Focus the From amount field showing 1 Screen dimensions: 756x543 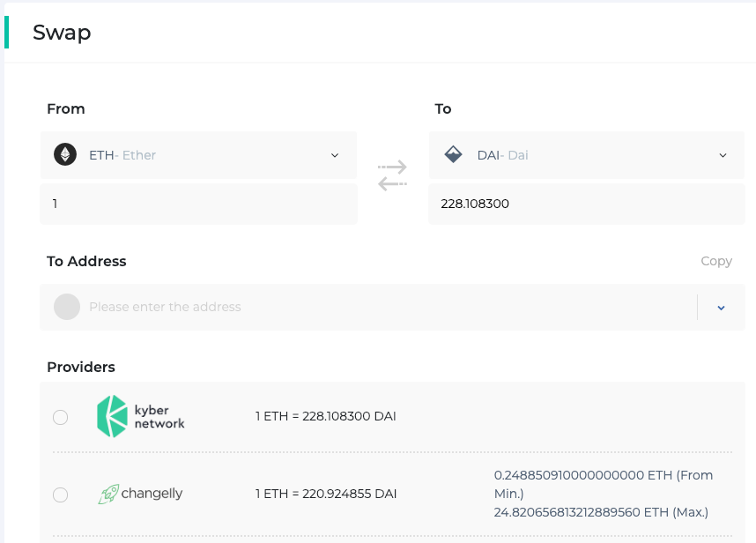click(x=198, y=204)
